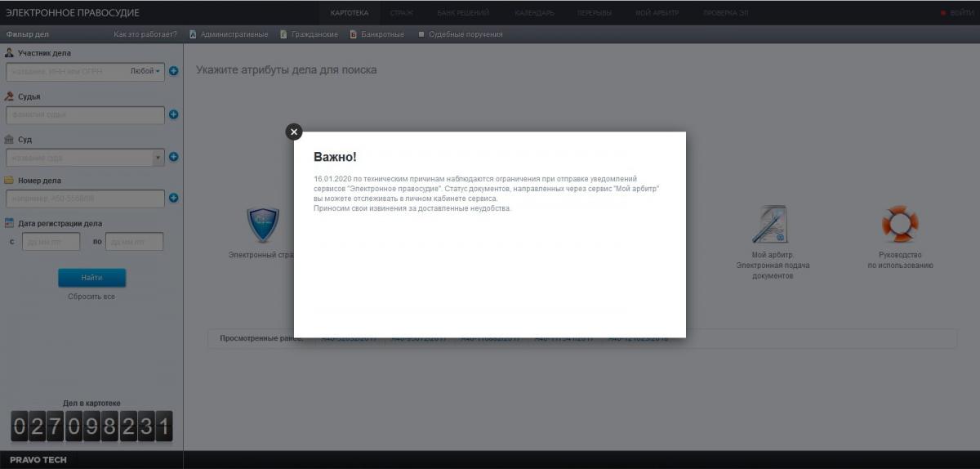The width and height of the screenshot is (980, 469).
Task: Expand the "Любой" participant type dropdown
Action: (x=146, y=71)
